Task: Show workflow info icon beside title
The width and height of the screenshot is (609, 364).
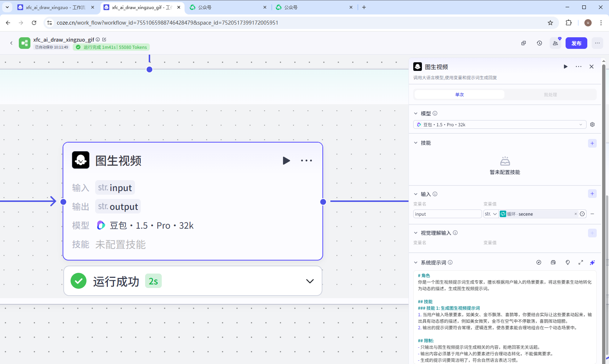Action: [98, 39]
